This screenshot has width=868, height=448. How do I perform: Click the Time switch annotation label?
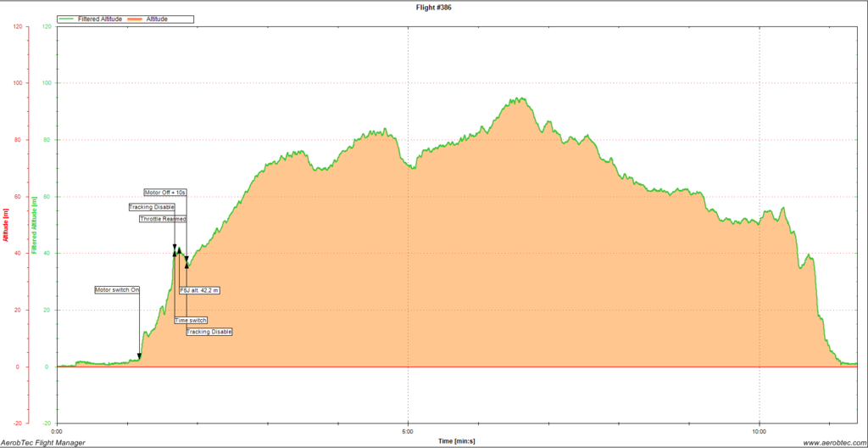pyautogui.click(x=191, y=320)
